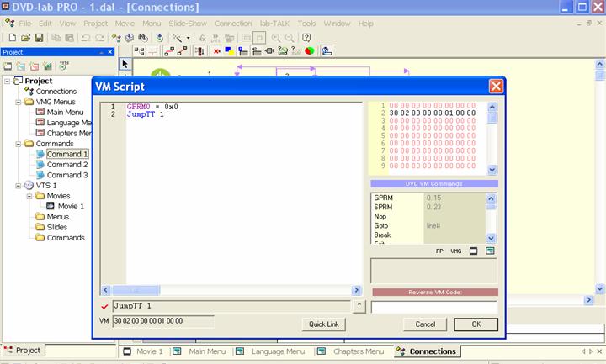Click the tree layout icon in connections toolbar
The width and height of the screenshot is (606, 364).
(139, 51)
